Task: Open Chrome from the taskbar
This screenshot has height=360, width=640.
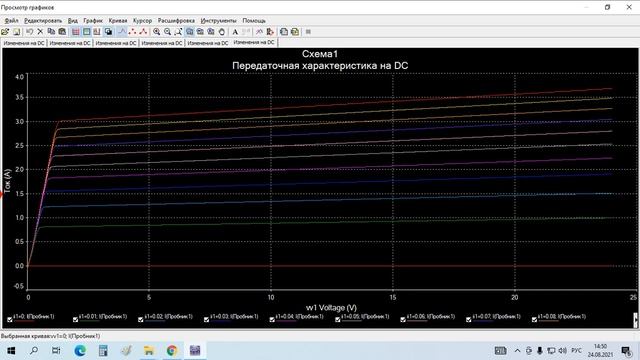Action: click(172, 351)
